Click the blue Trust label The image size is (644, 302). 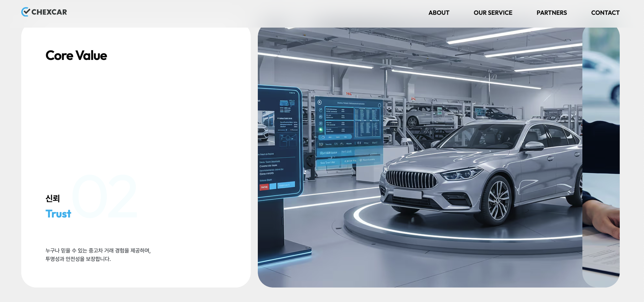pos(58,214)
